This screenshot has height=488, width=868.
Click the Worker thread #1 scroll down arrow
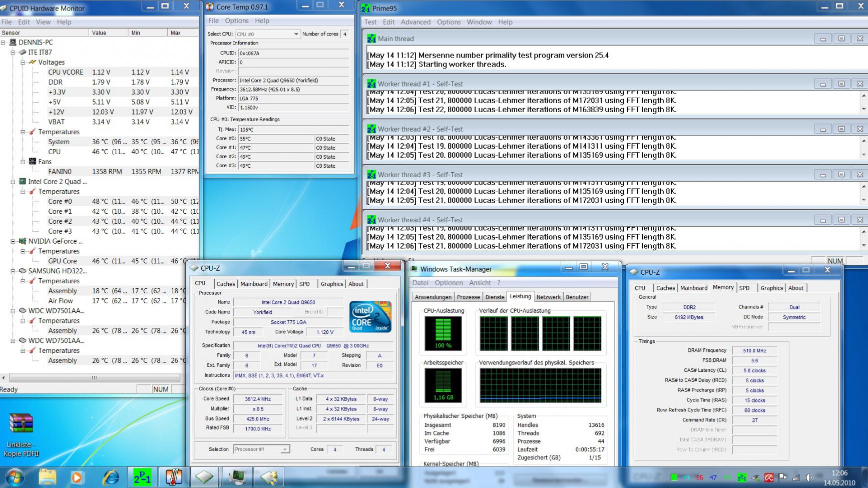[x=863, y=109]
